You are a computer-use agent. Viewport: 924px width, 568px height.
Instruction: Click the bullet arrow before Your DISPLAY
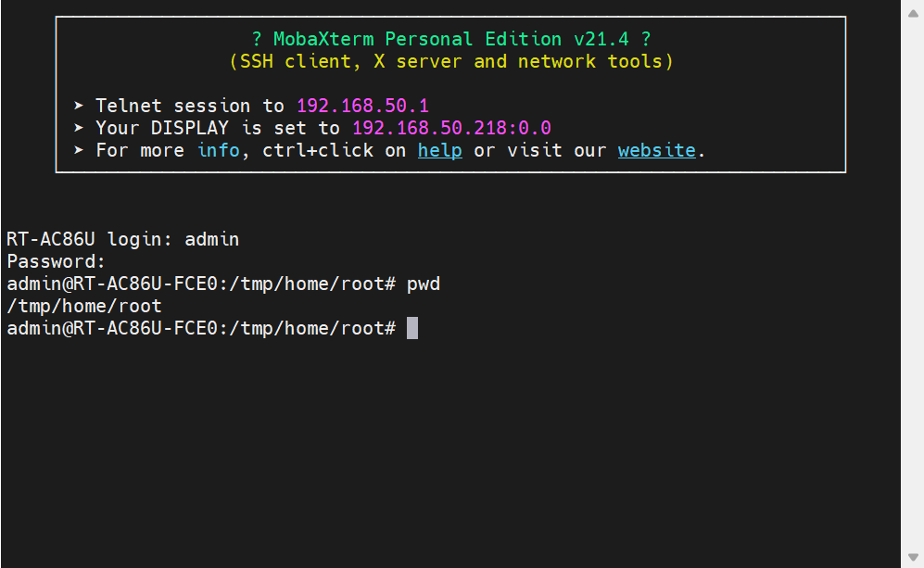[79, 127]
